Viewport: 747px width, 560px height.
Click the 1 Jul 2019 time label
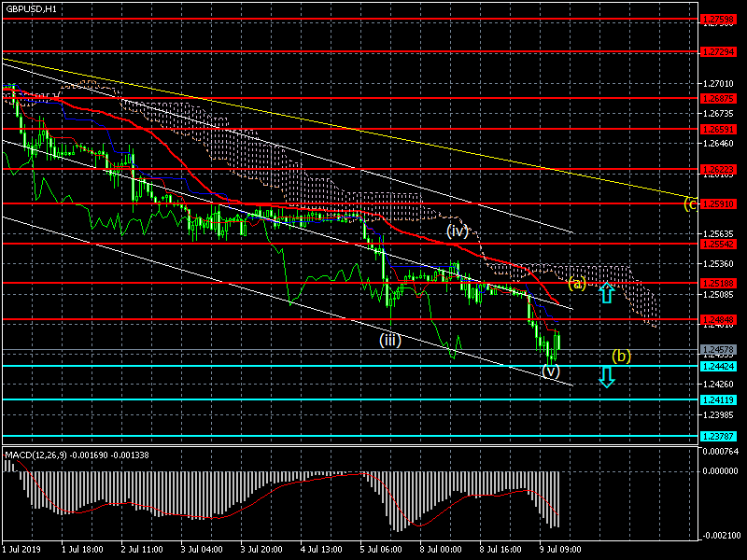click(21, 550)
